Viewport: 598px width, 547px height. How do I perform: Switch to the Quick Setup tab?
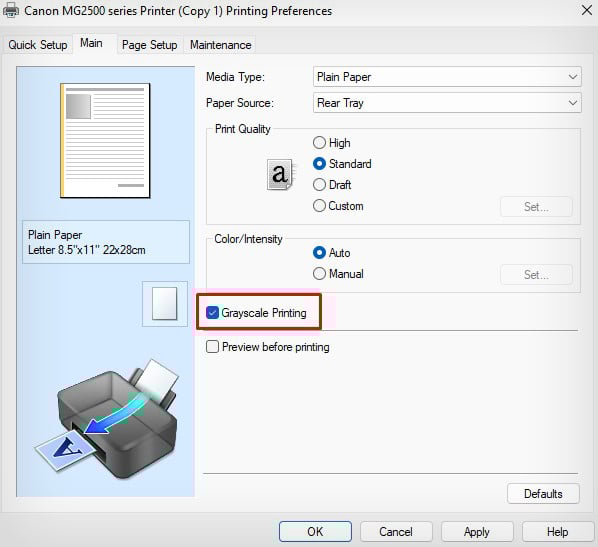point(38,45)
